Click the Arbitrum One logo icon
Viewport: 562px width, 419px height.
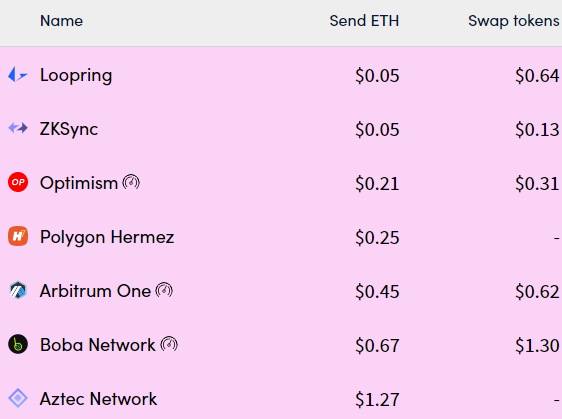[x=18, y=290]
